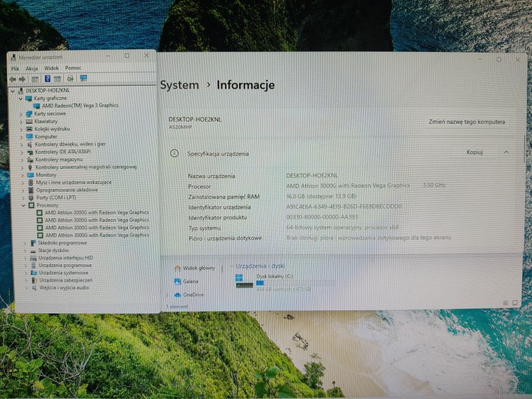Click the scan for hardware changes monitor icon
The width and height of the screenshot is (532, 399).
pos(83,79)
